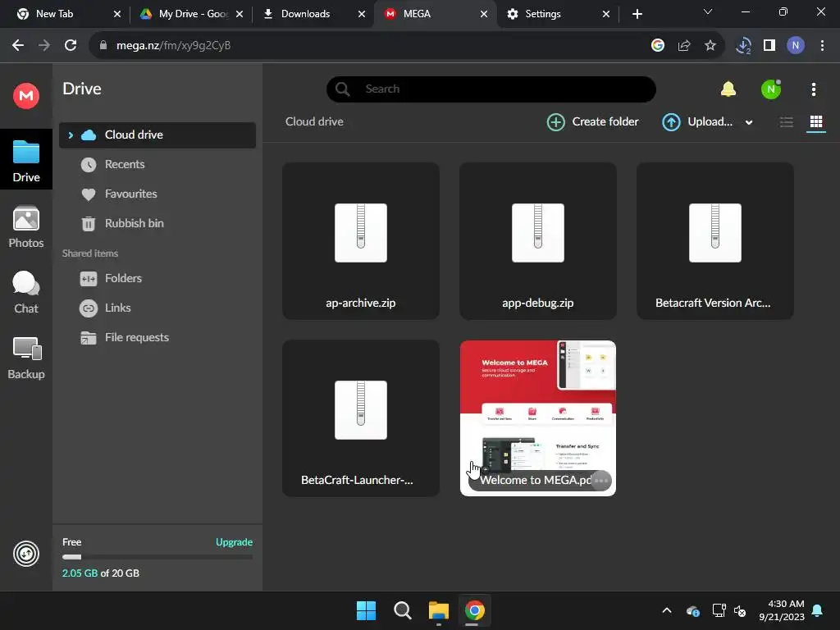
Task: Open the Windows Start menu
Action: [367, 610]
